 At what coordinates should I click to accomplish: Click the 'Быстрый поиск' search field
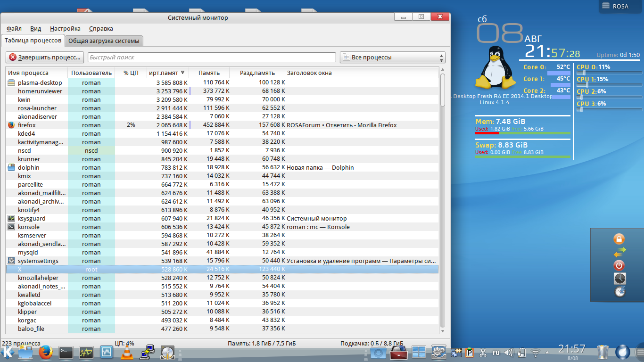click(x=211, y=58)
